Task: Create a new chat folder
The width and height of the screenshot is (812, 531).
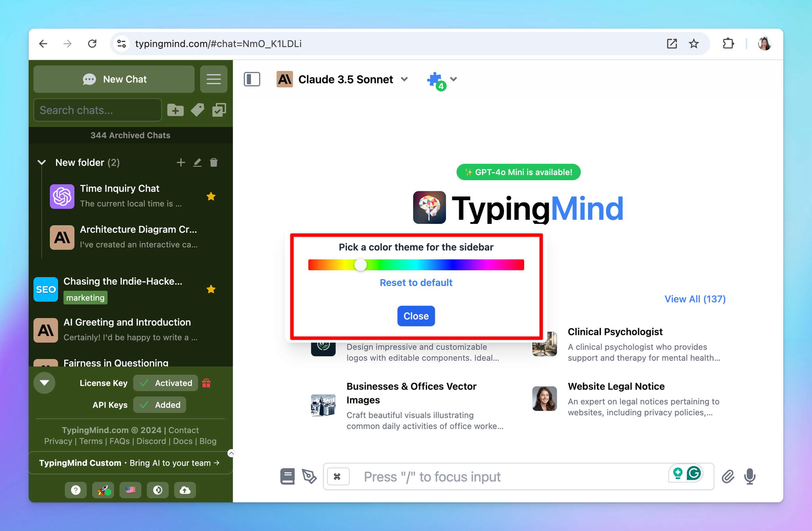Action: tap(175, 110)
